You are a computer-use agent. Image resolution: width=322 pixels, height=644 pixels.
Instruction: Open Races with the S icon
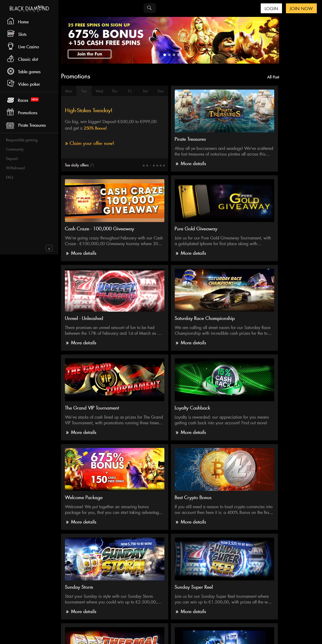tap(11, 100)
